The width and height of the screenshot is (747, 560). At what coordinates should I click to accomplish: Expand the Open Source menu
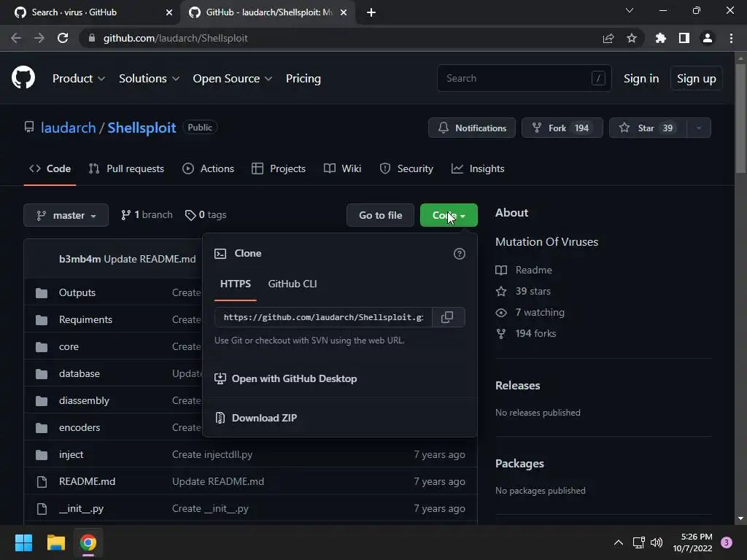coord(233,79)
